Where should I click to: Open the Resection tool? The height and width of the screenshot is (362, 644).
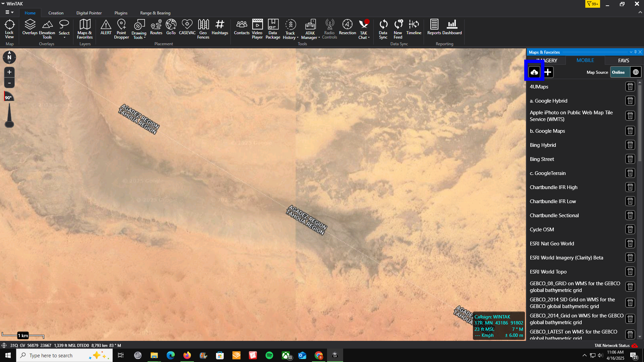point(347,27)
